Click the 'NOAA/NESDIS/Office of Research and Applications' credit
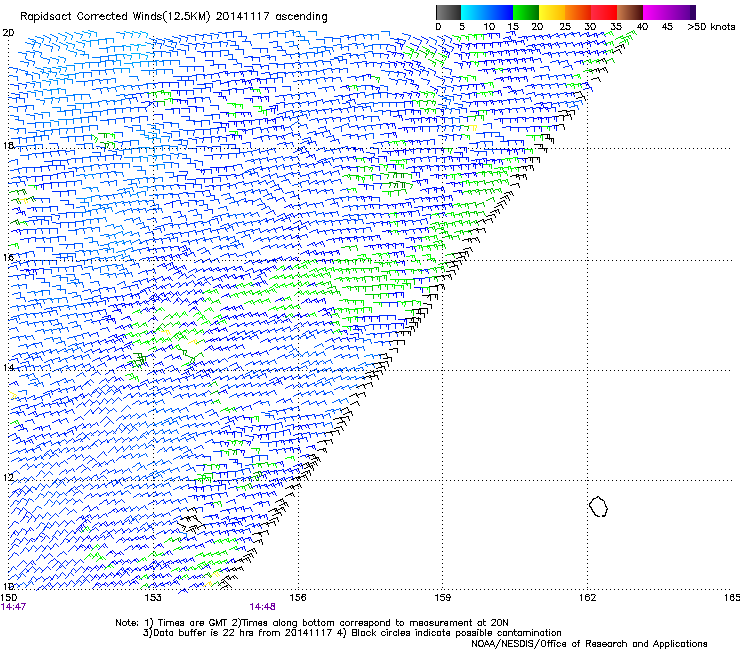The image size is (740, 650). coord(589,644)
